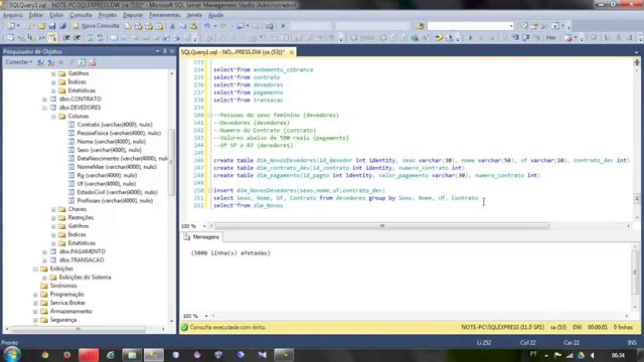Click the Refresh icon in Object Explorer toolbar
Viewport: 644px width, 362px height.
[83, 62]
